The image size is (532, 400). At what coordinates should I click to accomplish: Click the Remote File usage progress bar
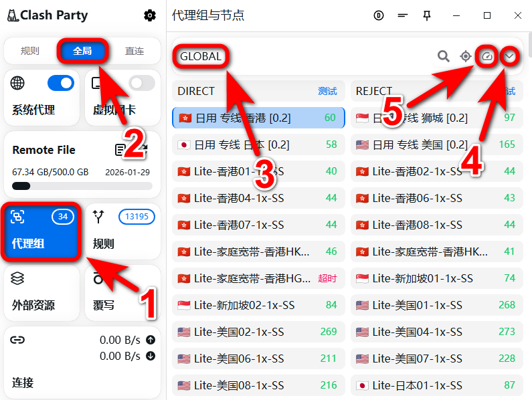point(82,186)
